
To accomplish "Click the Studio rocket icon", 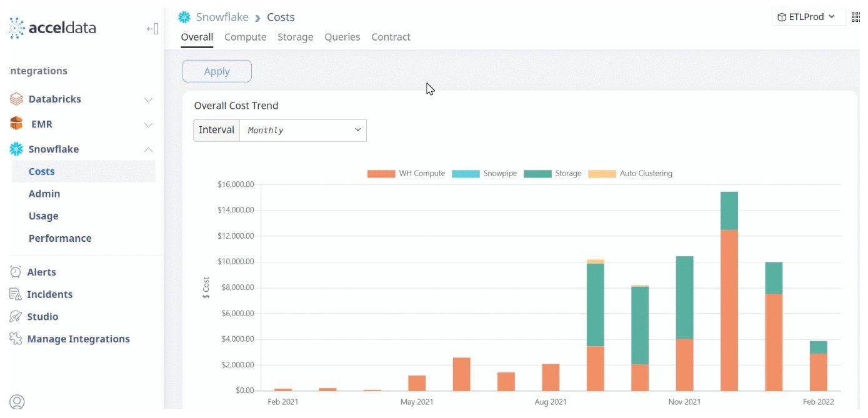I will point(16,317).
